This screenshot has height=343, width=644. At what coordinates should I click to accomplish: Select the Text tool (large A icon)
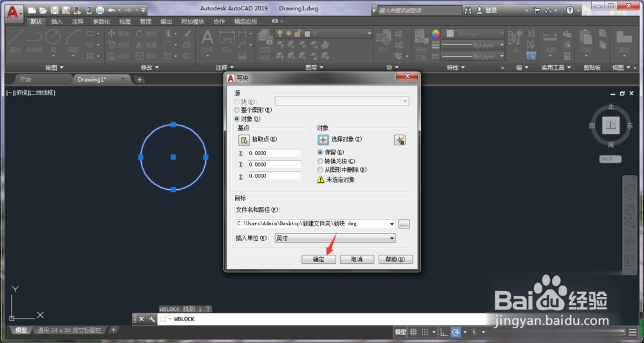point(207,41)
